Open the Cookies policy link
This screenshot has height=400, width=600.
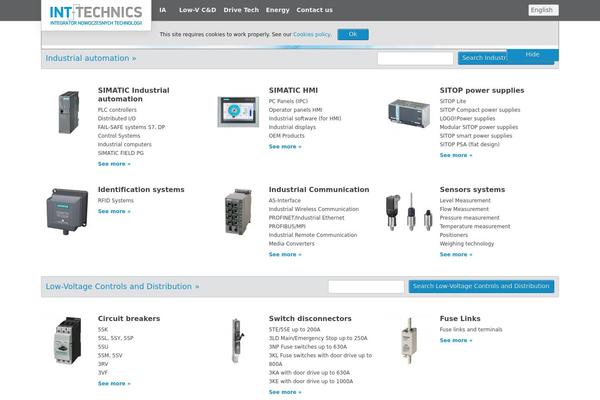pyautogui.click(x=312, y=34)
